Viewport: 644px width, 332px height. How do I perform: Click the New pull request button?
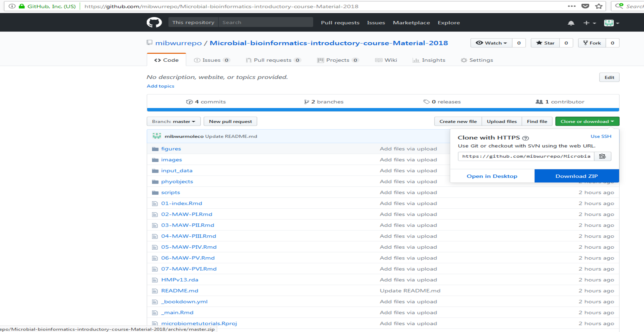[230, 122]
